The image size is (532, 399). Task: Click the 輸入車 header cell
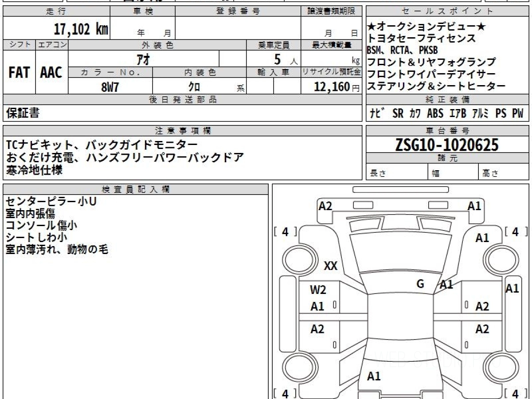tap(274, 72)
